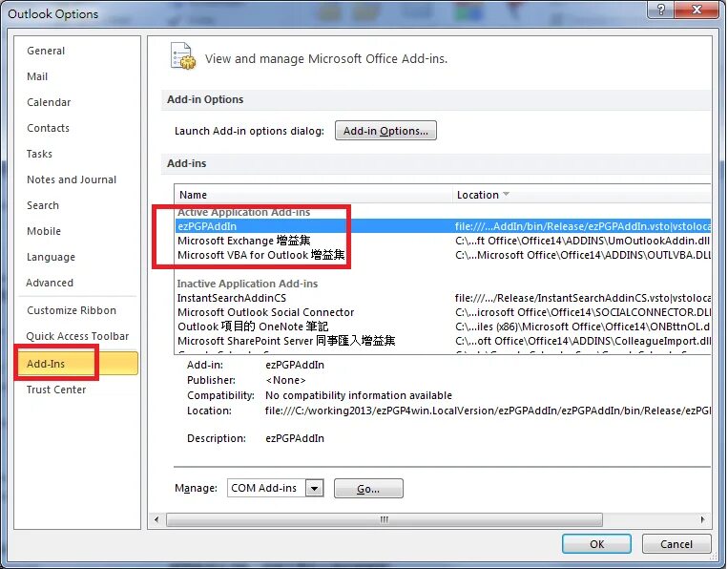Screen dimensions: 728x569
Task: Confirm with the OK button
Action: [x=596, y=544]
